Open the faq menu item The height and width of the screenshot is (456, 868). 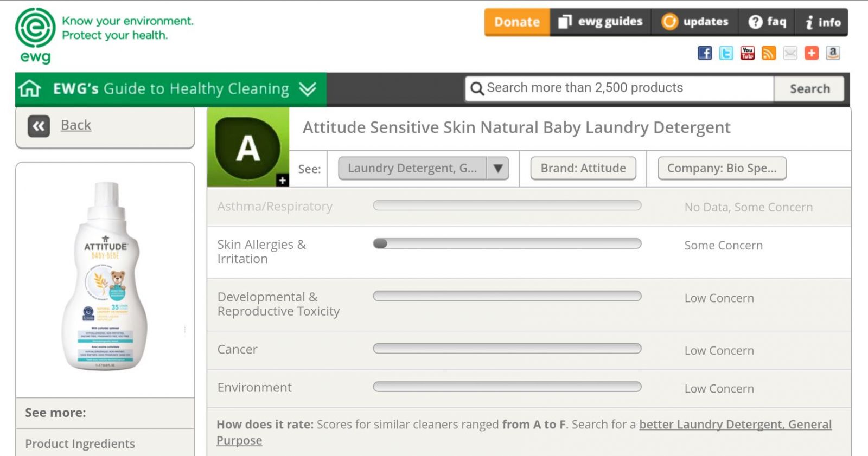tap(767, 22)
